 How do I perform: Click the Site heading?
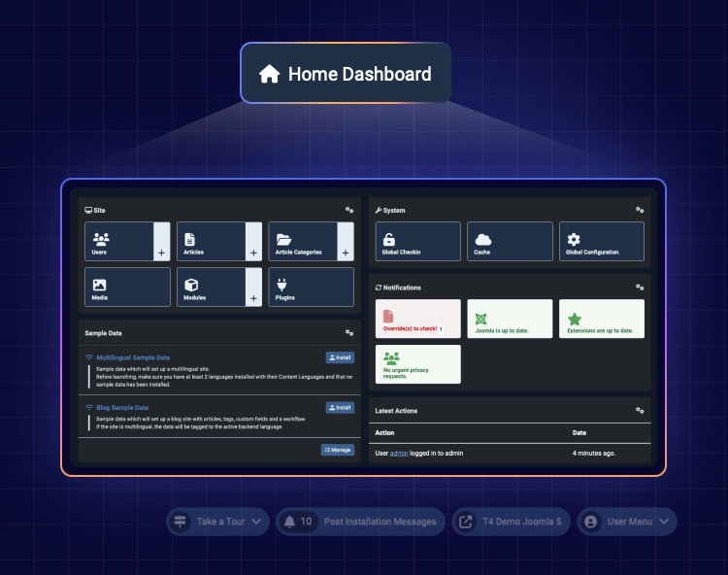pos(99,211)
